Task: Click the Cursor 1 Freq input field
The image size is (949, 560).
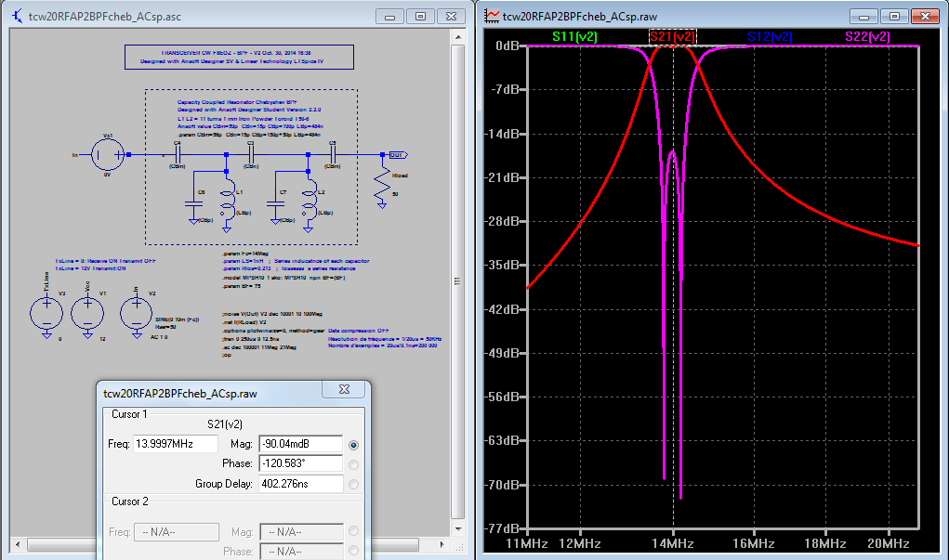Action: [176, 445]
